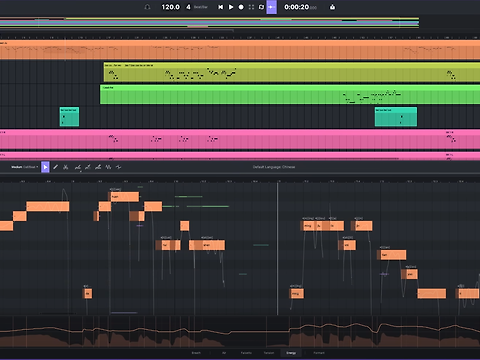Select the second pitch curve tool

click(x=88, y=167)
